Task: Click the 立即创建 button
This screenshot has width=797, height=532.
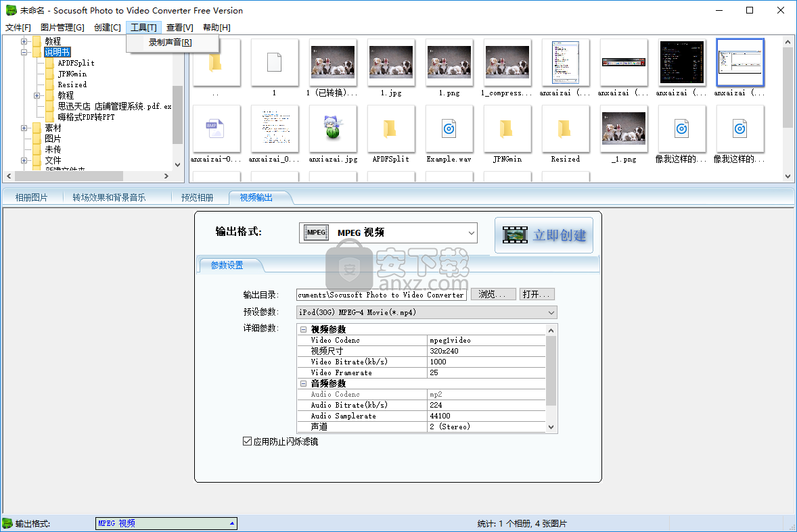Action: click(544, 235)
